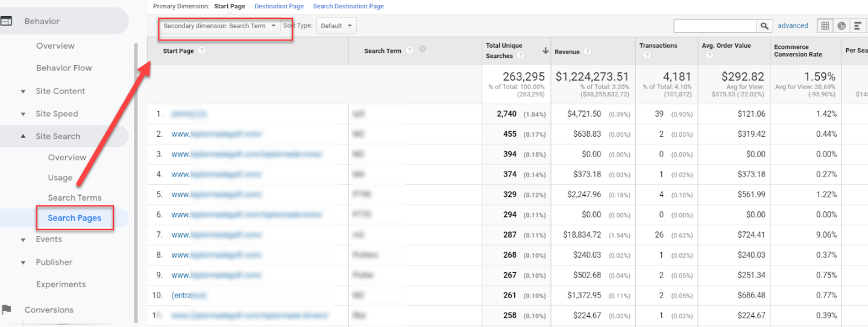Switch to pie chart percentage view
Image resolution: width=868 pixels, height=327 pixels.
pos(841,26)
